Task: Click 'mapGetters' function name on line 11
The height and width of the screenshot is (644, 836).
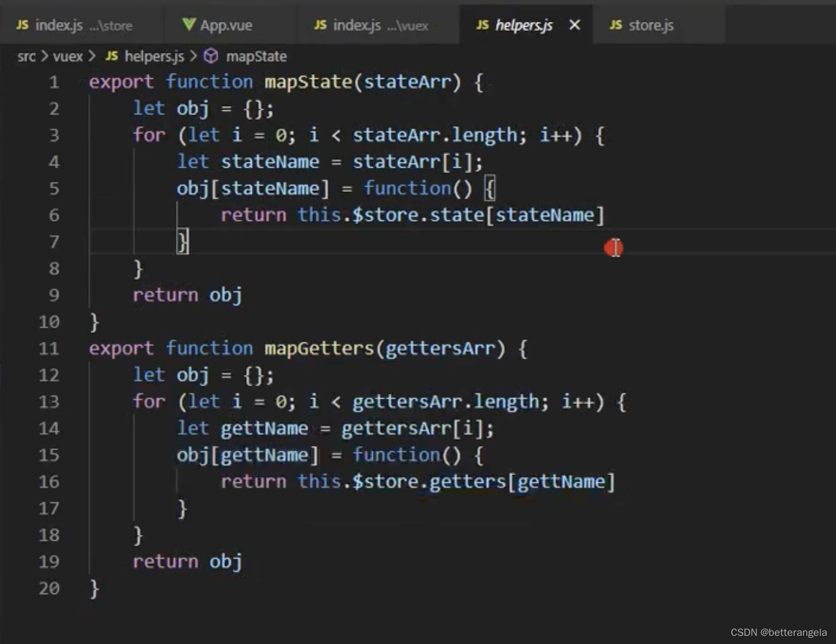Action: coord(319,349)
